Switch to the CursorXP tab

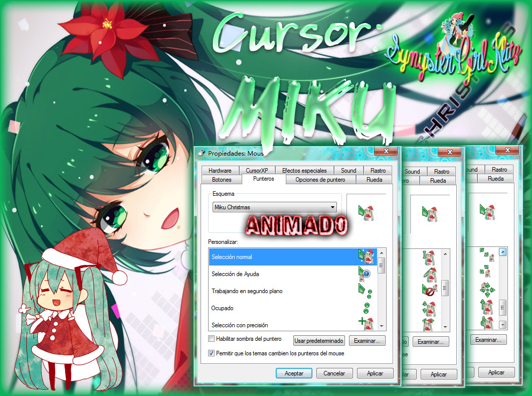[257, 170]
